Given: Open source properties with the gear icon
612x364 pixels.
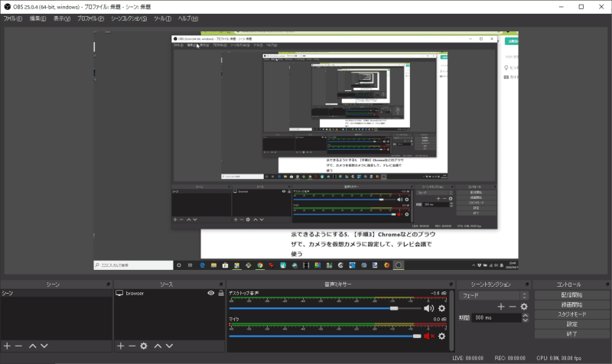Looking at the screenshot, I should 144,346.
